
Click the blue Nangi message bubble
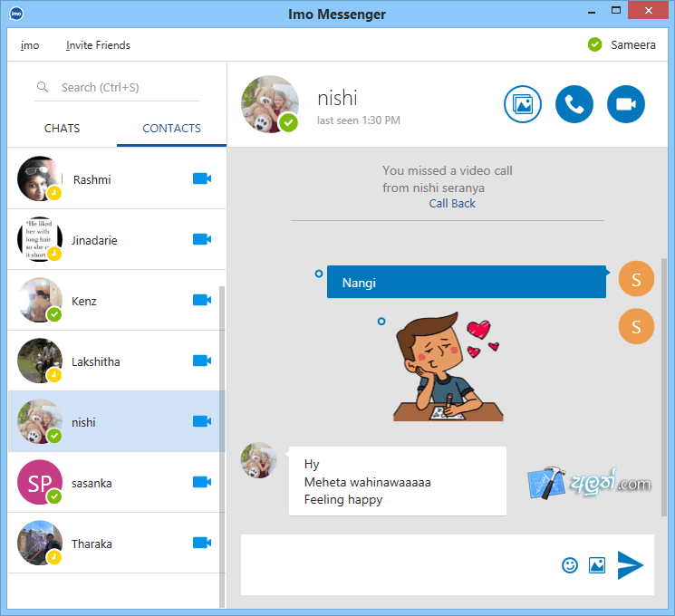(x=467, y=282)
